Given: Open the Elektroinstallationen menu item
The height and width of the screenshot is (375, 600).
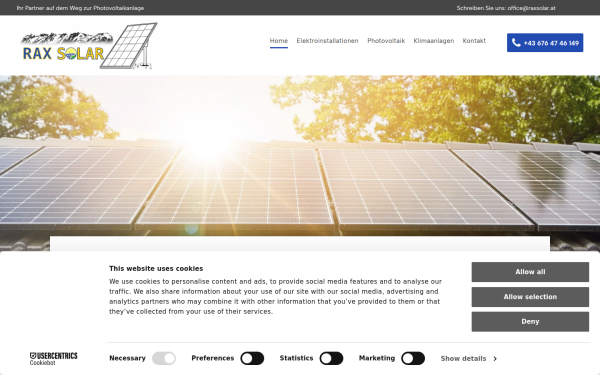Looking at the screenshot, I should [327, 41].
